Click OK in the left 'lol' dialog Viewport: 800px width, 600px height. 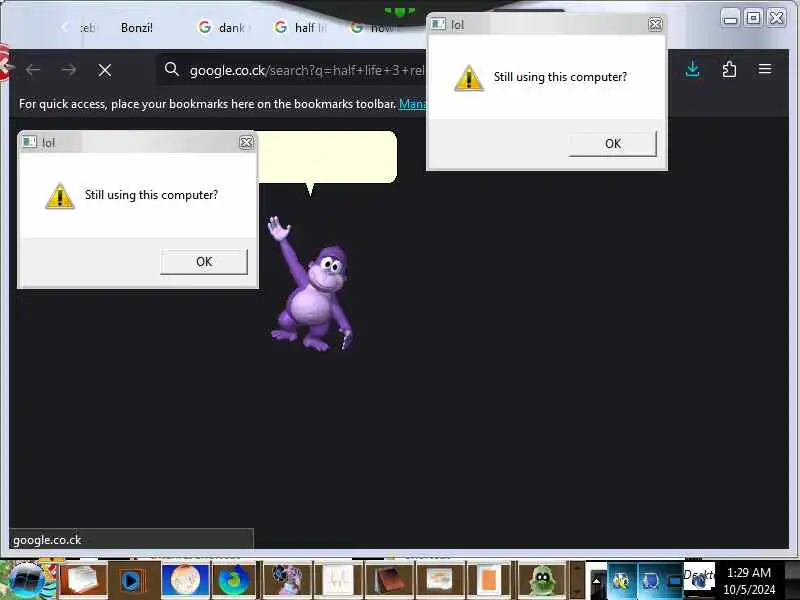click(x=204, y=262)
